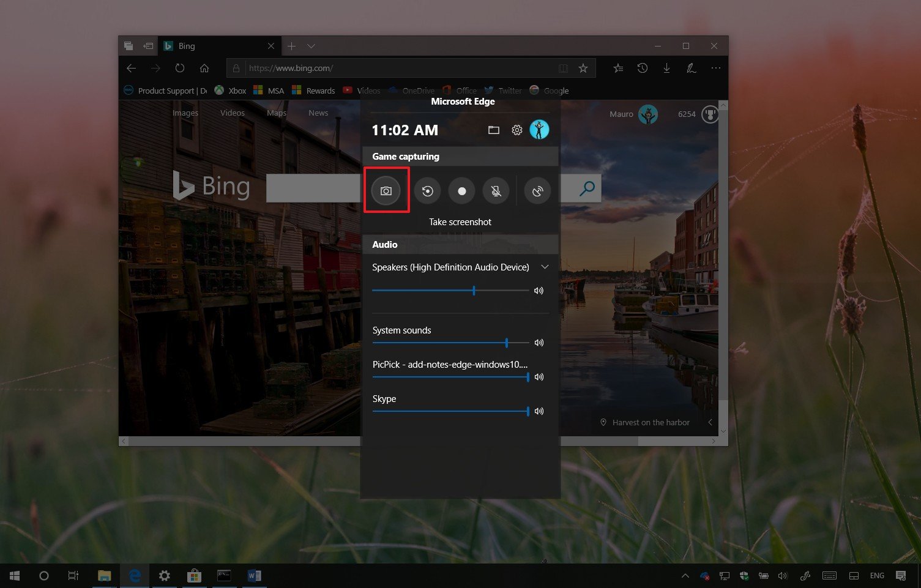Take a screenshot with the camera icon
The height and width of the screenshot is (588, 921).
386,190
